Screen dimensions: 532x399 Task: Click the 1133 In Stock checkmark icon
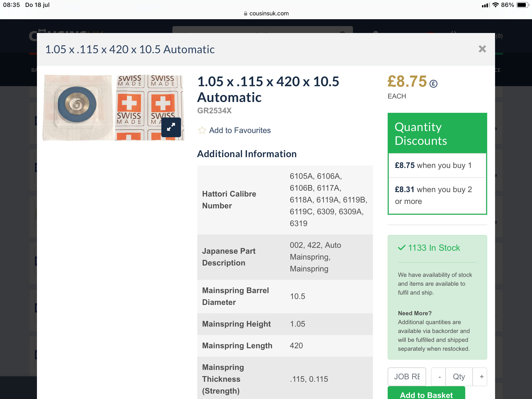tap(402, 248)
